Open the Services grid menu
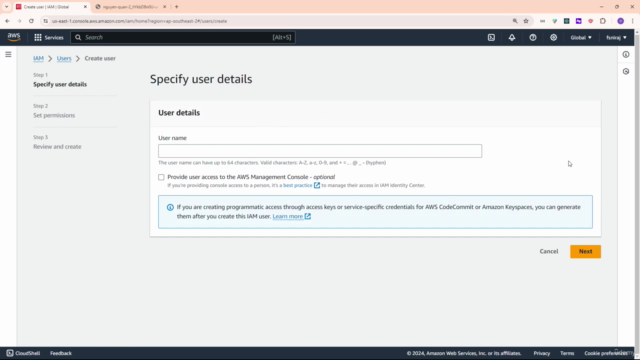 [49, 38]
